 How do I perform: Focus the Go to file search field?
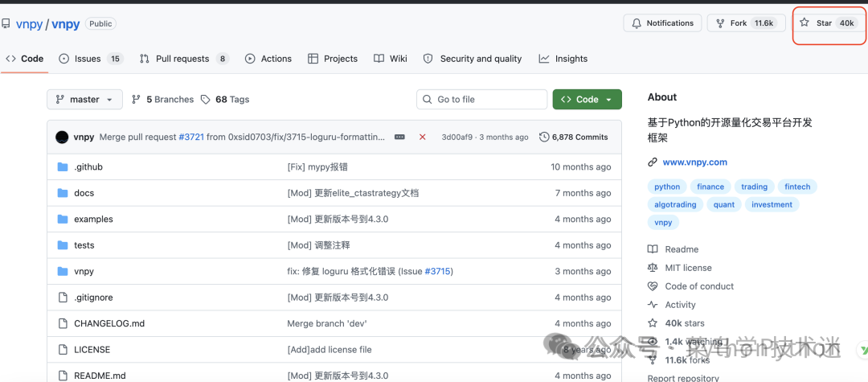point(481,100)
